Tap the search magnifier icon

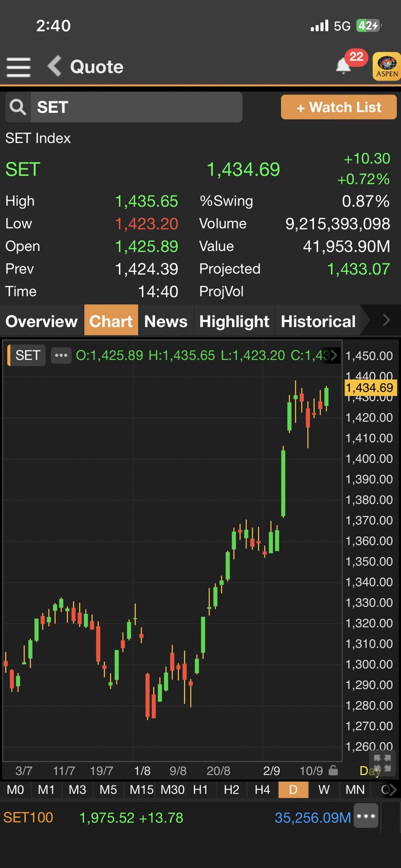pyautogui.click(x=18, y=107)
